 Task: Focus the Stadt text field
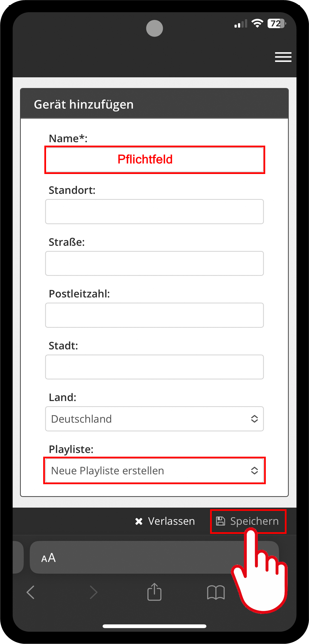(x=154, y=367)
